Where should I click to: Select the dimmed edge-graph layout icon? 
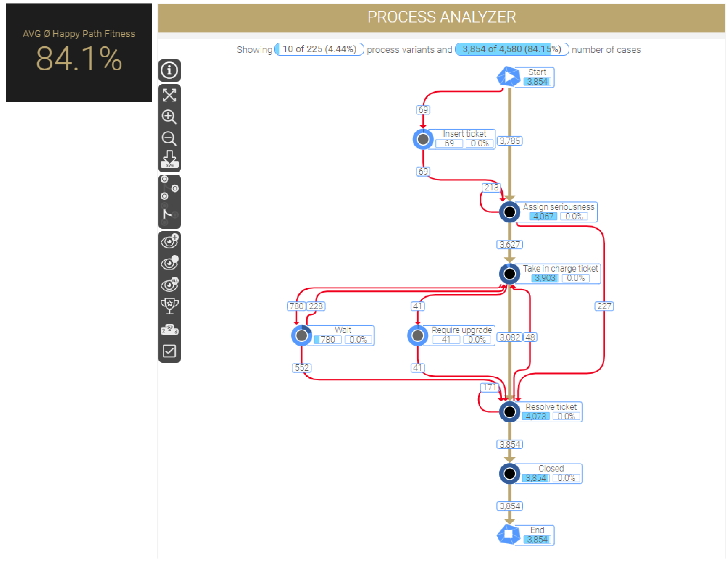tap(169, 215)
